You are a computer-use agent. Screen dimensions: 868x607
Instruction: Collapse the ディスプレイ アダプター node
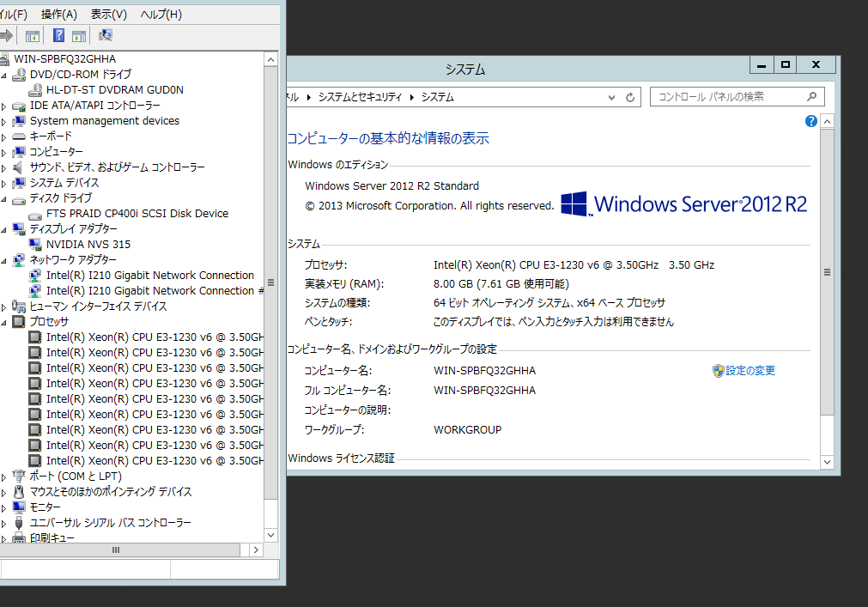coord(4,229)
